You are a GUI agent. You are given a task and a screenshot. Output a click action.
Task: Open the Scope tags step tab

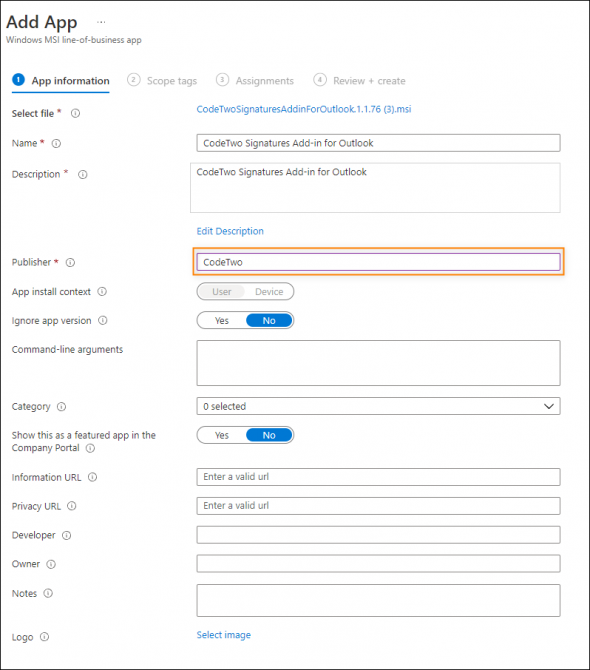coord(162,81)
